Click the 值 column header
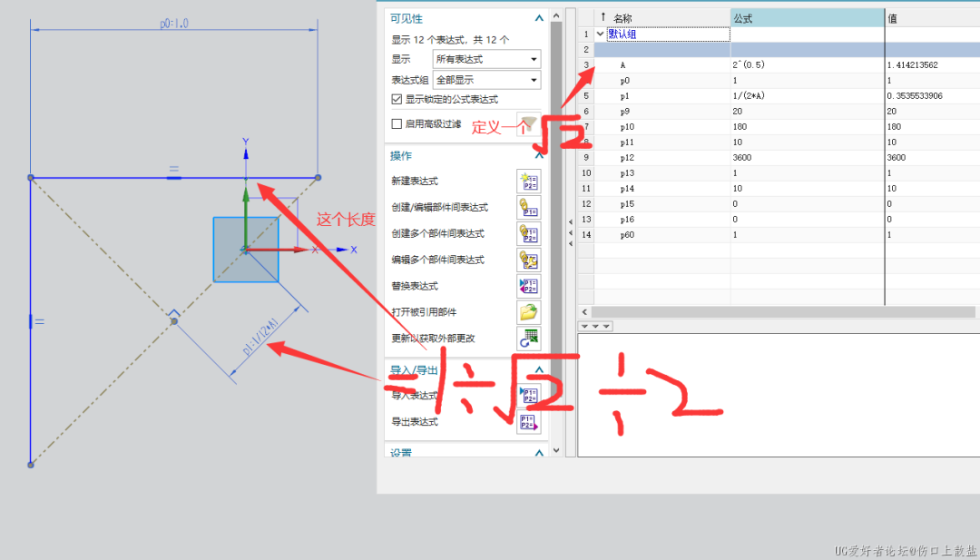The height and width of the screenshot is (560, 980). click(931, 18)
